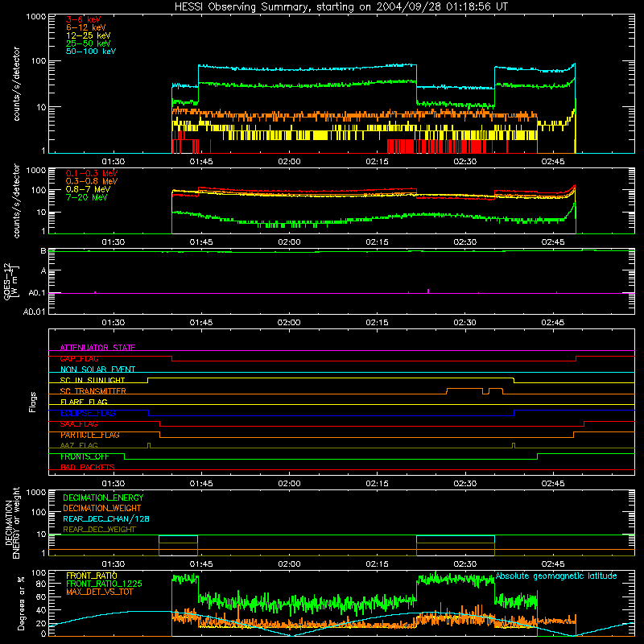Click the ATTENUATOR_STATE flag label
This screenshot has height=644, width=644.
(97, 348)
